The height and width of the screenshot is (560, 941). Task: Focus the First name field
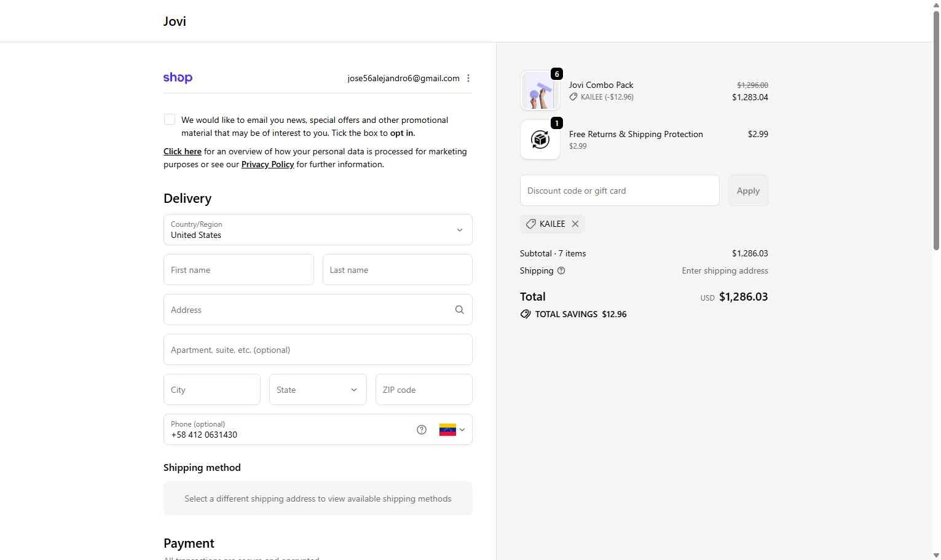pos(238,270)
